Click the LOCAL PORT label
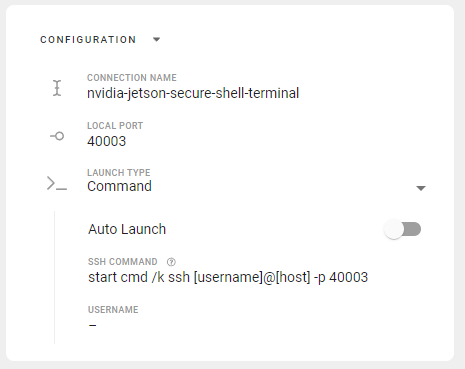The width and height of the screenshot is (465, 369). [115, 126]
